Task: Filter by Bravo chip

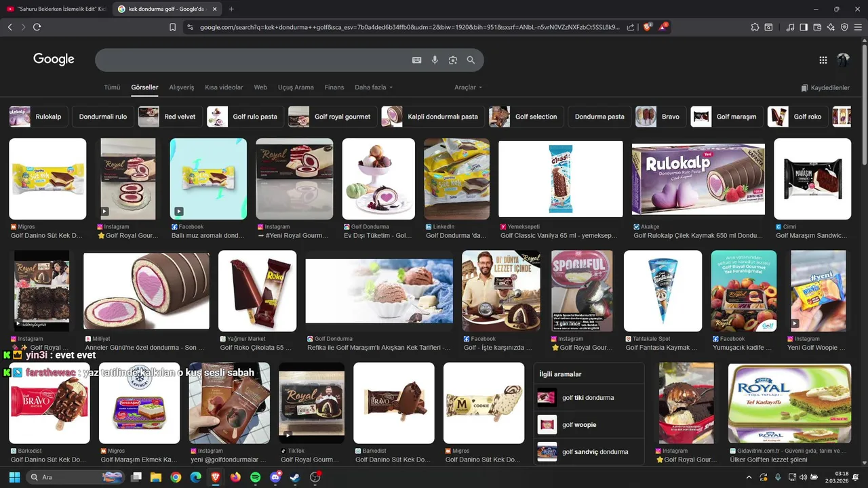Action: tap(660, 117)
